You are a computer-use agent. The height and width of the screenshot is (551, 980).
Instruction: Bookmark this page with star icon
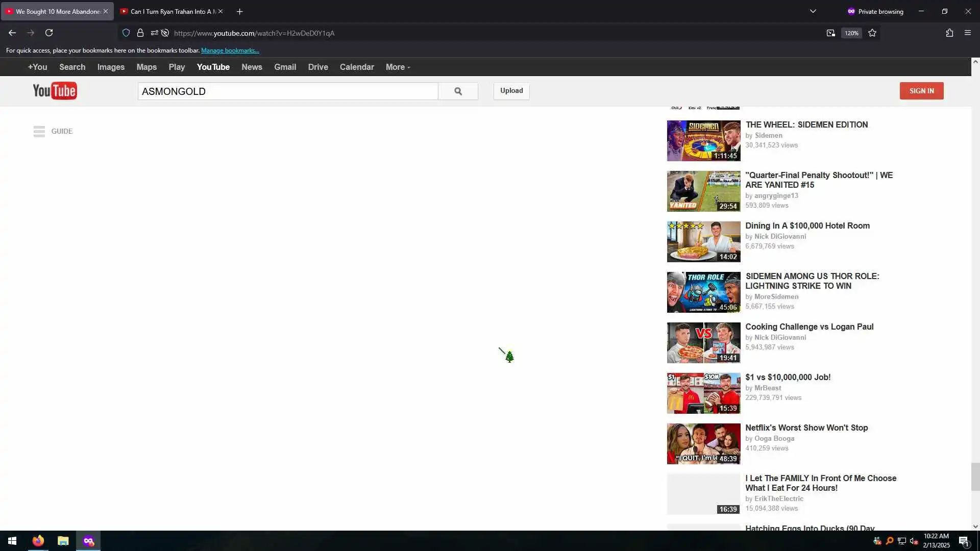[872, 33]
